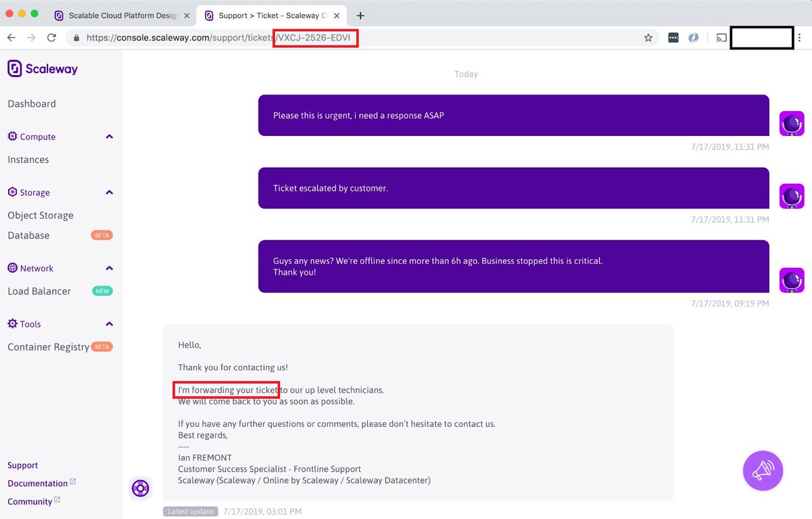Click the blue round extension icon
The image size is (812, 519).
pyautogui.click(x=693, y=38)
